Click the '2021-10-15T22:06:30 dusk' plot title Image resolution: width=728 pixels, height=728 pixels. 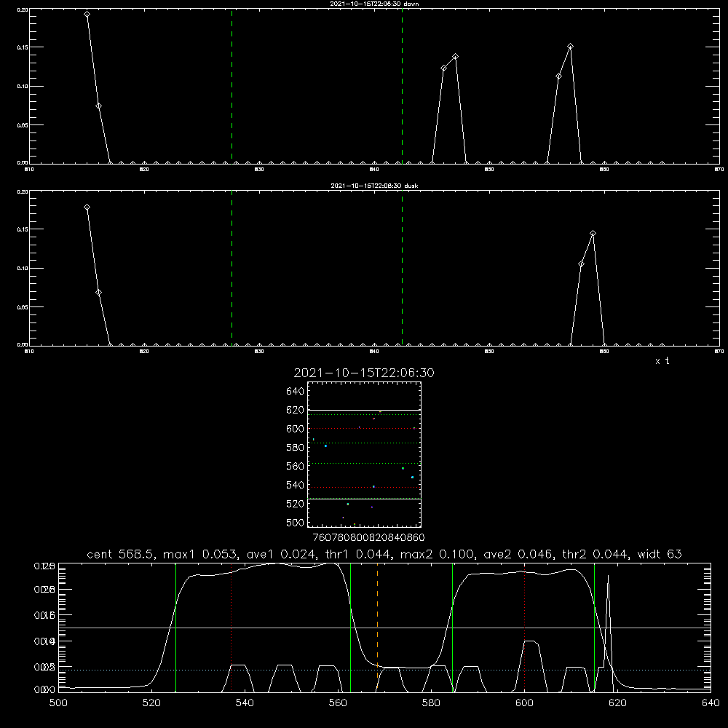[x=374, y=186]
